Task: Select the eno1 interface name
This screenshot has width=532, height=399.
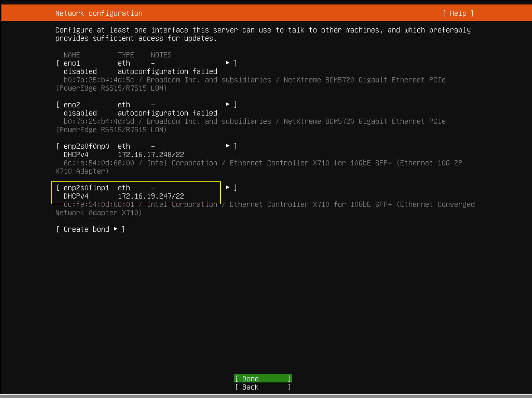Action: [x=72, y=63]
